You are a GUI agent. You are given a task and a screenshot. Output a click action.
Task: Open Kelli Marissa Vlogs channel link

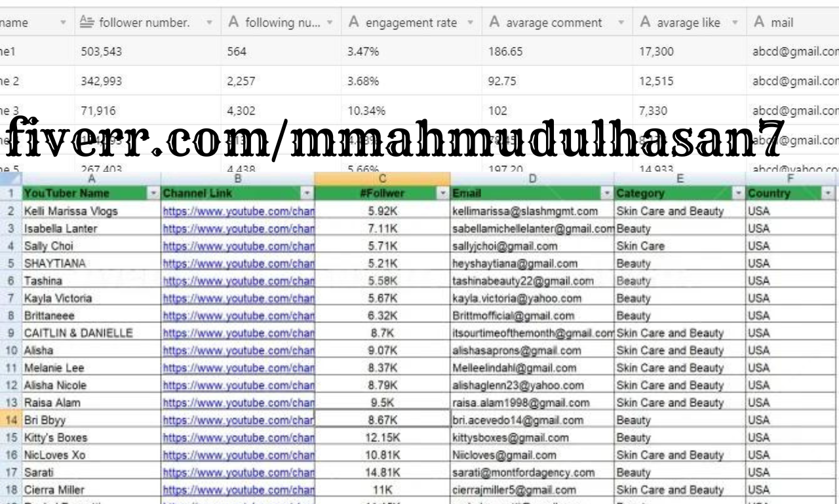[x=239, y=211]
